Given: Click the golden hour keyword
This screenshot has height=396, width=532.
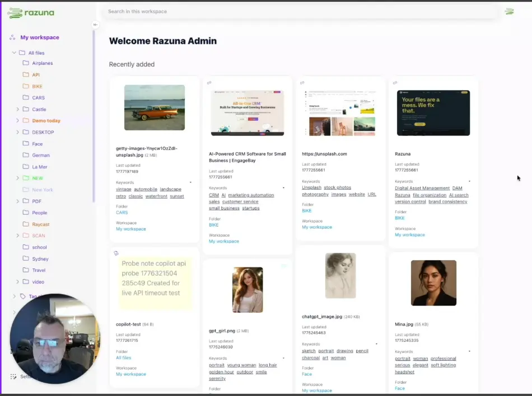Looking at the screenshot, I should point(221,372).
